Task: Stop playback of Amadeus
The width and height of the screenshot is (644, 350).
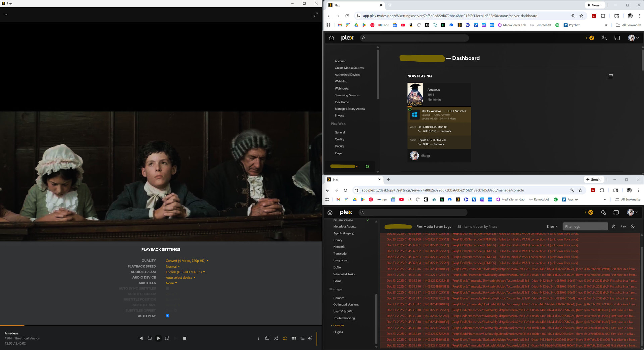Action: click(x=185, y=338)
